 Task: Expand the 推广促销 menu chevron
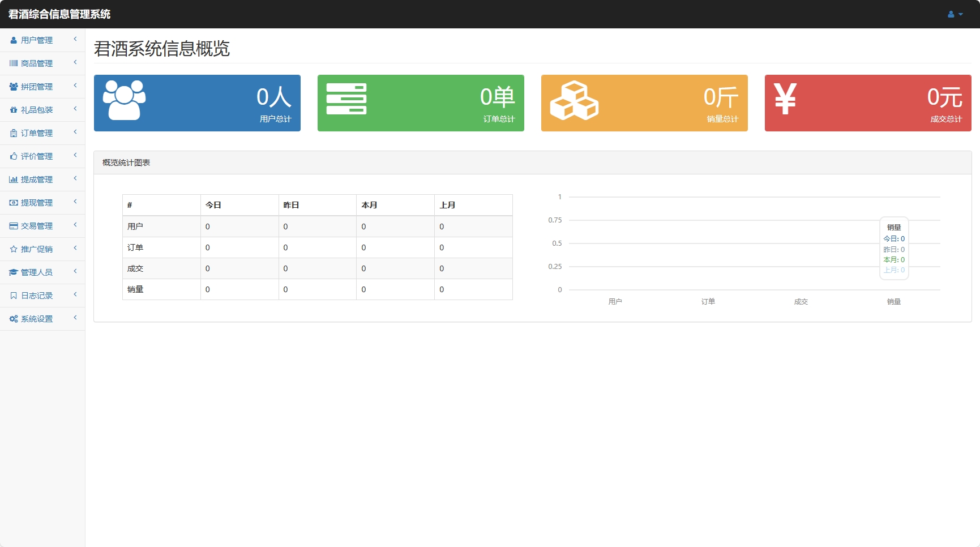(75, 248)
